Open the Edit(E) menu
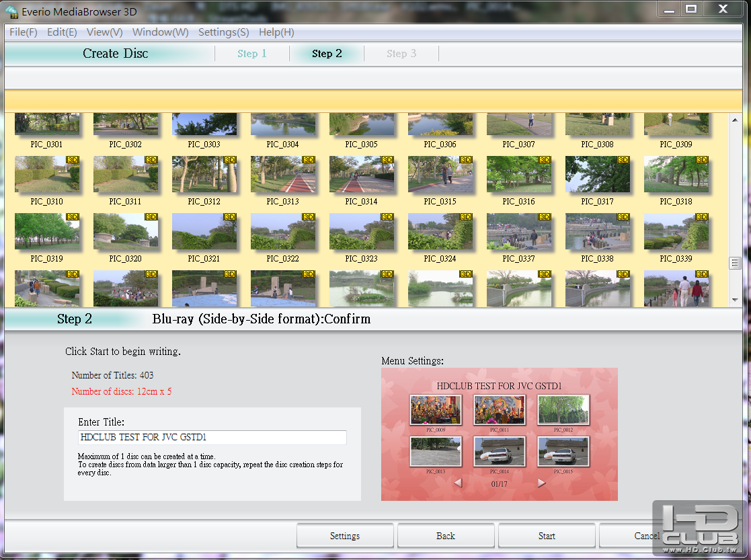This screenshot has height=560, width=751. click(62, 32)
